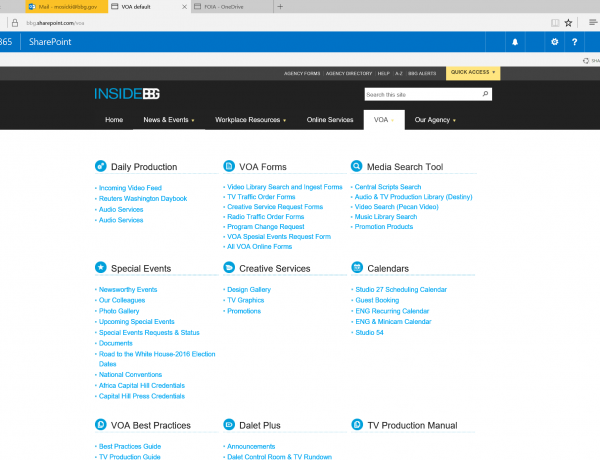Open the reading view book icon

[555, 23]
